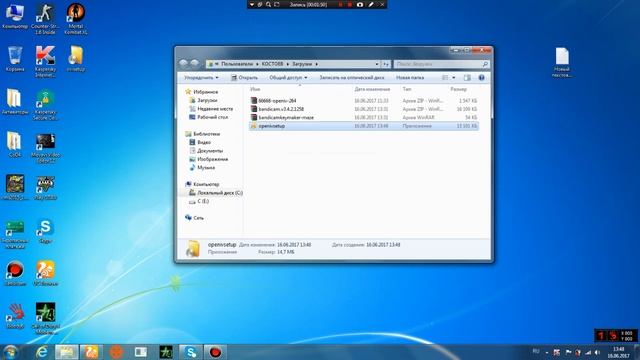640x360 pixels.
Task: Select Рабочий стол in navigation pane
Action: (212, 117)
